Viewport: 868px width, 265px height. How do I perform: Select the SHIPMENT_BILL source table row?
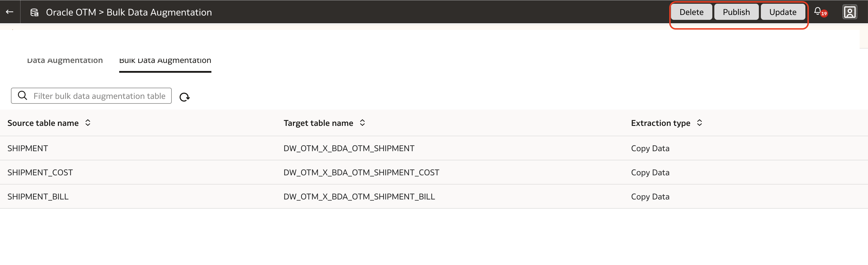coord(38,197)
